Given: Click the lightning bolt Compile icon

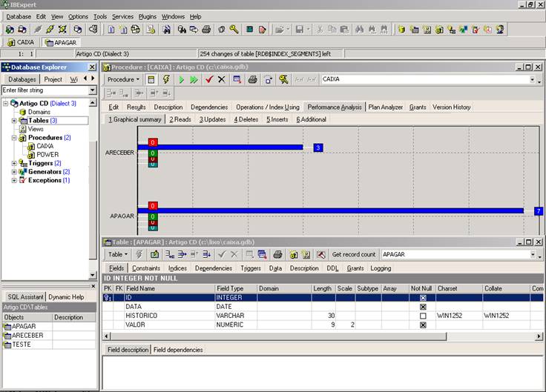Looking at the screenshot, I should [166, 79].
